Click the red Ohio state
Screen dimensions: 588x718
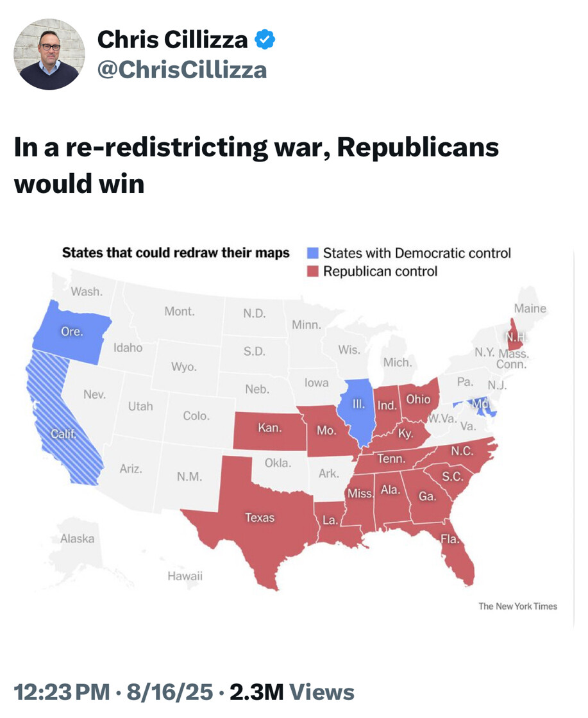(419, 399)
